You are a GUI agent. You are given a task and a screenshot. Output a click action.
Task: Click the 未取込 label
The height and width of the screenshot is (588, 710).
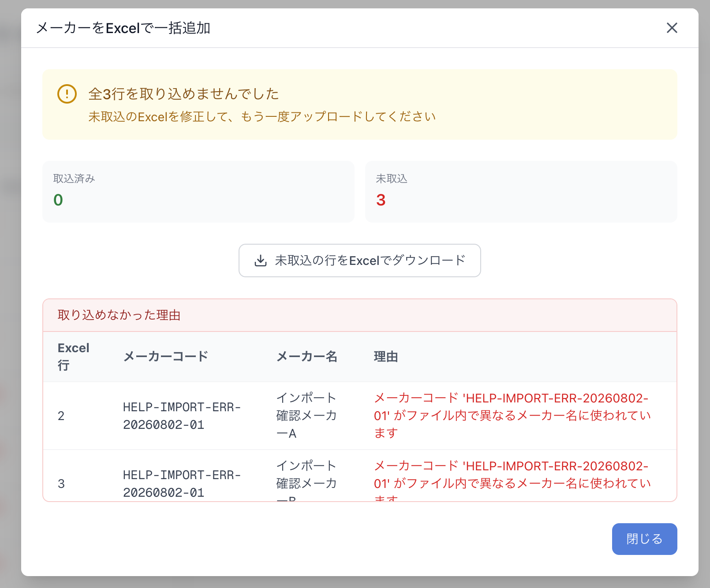tap(392, 179)
